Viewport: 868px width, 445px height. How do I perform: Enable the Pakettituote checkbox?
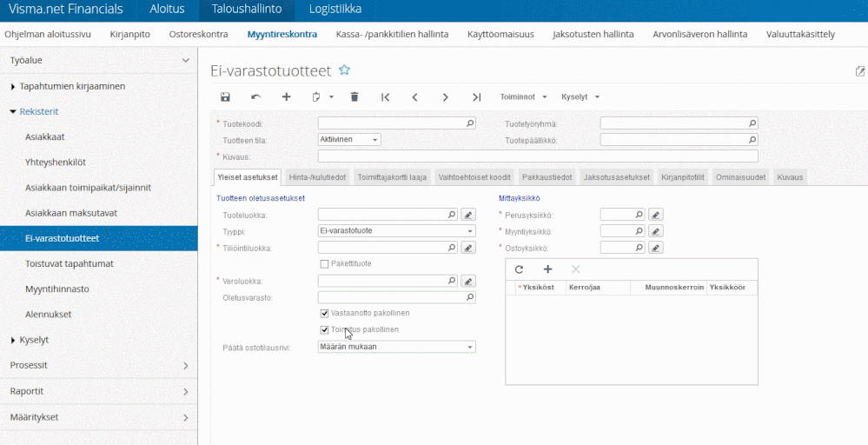pos(325,264)
